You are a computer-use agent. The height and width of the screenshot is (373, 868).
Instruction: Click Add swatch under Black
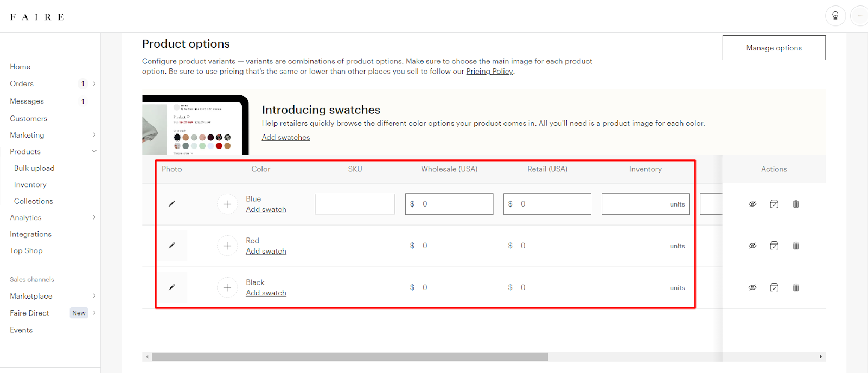tap(266, 293)
